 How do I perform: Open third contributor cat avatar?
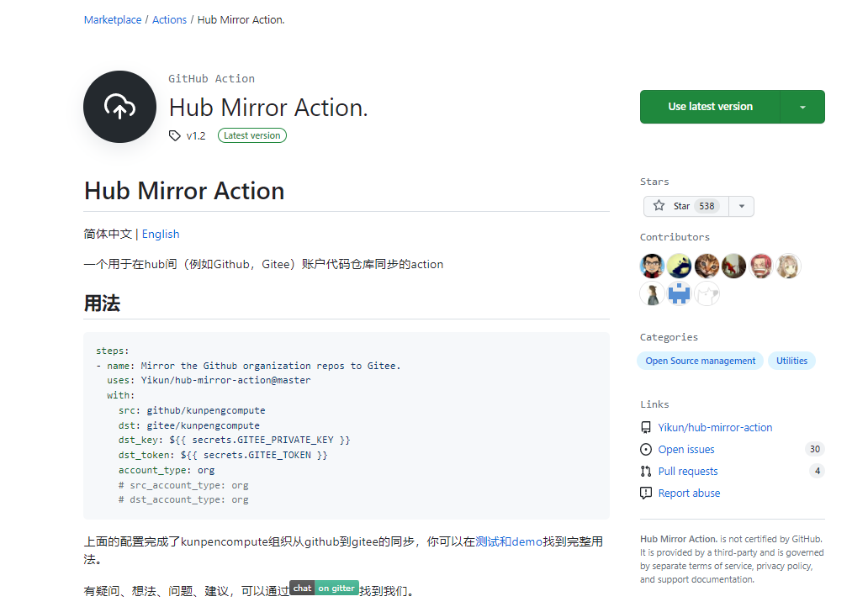(x=707, y=267)
